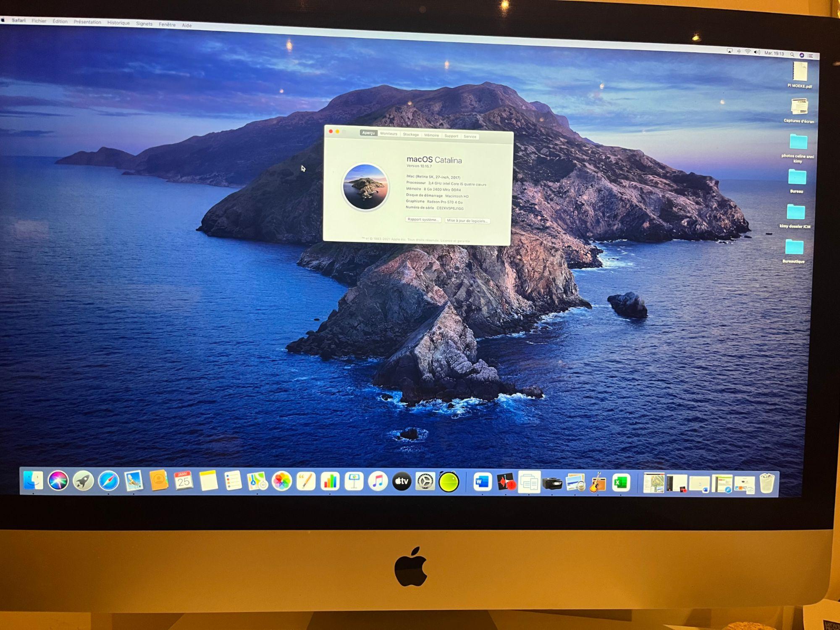Open Safari compass icon in Dock
This screenshot has width=840, height=630.
(108, 481)
